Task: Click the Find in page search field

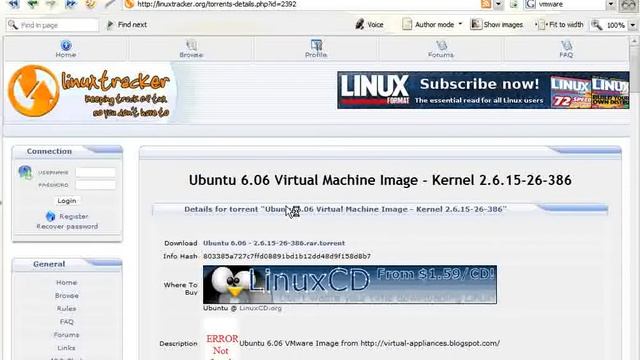Action: [x=52, y=25]
